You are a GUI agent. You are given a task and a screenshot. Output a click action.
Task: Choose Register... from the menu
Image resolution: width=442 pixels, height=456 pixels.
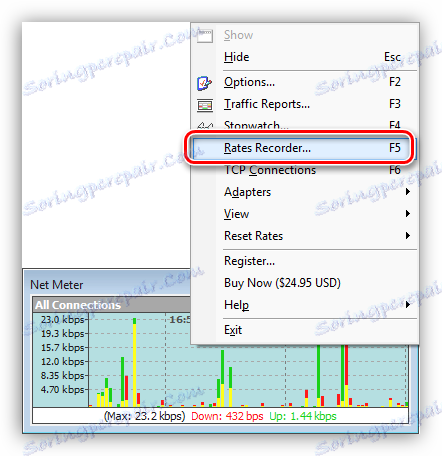pyautogui.click(x=304, y=261)
